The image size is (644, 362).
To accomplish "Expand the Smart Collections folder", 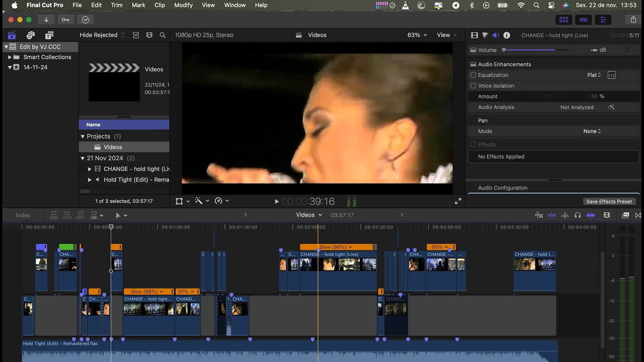I will point(10,57).
